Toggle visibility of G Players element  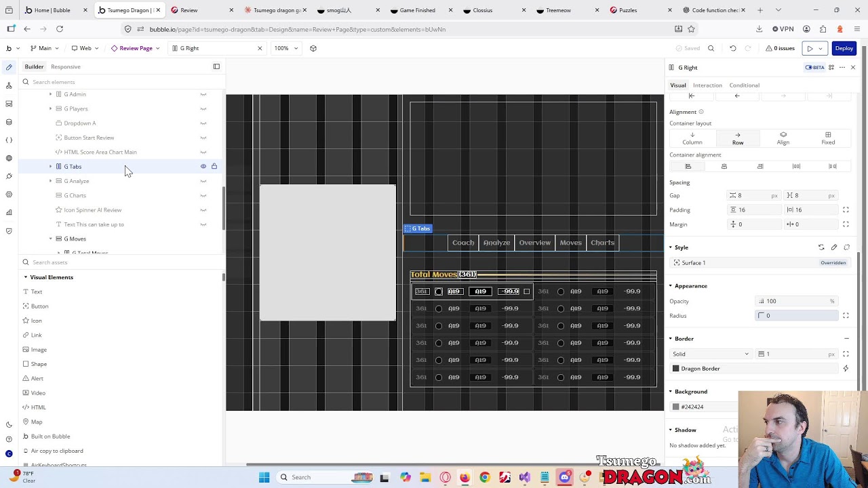(x=203, y=108)
